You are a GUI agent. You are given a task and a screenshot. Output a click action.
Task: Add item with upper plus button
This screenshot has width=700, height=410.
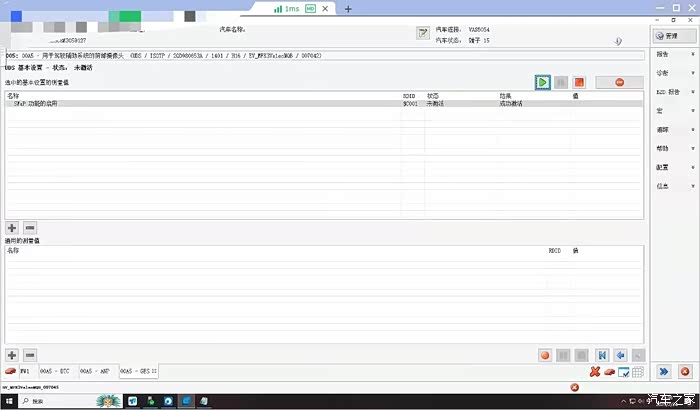(x=13, y=228)
